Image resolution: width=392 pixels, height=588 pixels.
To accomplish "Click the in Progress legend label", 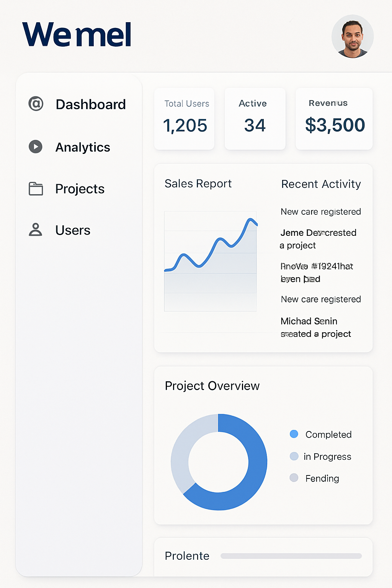I will [327, 457].
